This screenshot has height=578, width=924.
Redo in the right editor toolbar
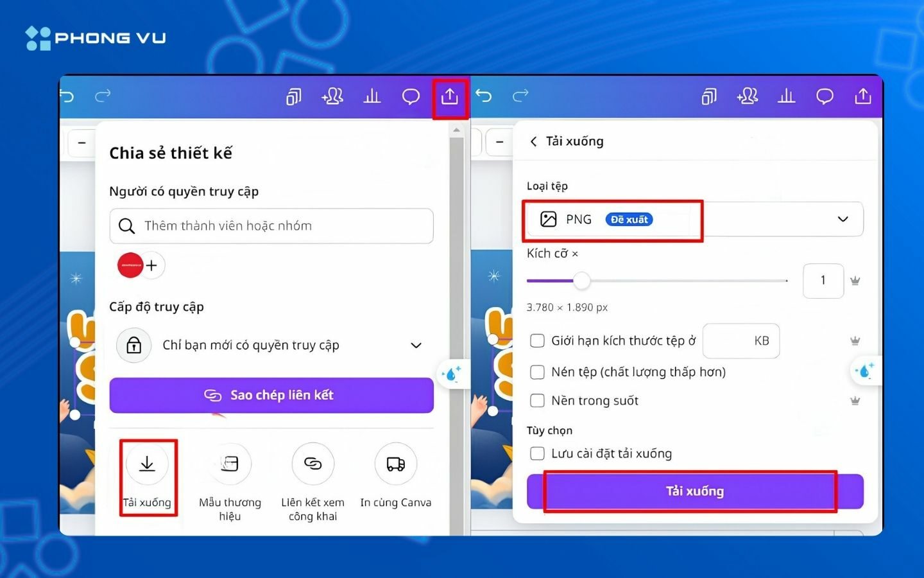[x=520, y=96]
